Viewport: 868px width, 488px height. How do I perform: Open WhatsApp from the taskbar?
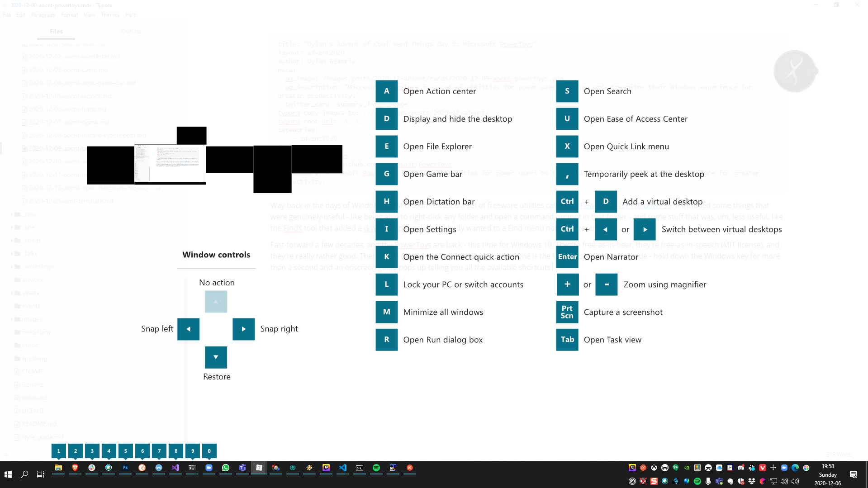pyautogui.click(x=226, y=468)
